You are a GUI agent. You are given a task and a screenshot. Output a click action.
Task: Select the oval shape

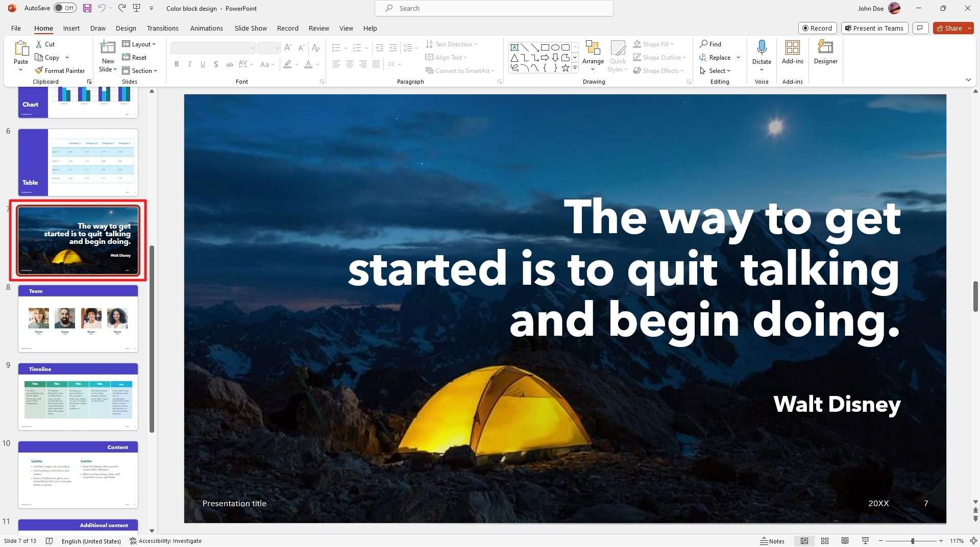tap(555, 47)
